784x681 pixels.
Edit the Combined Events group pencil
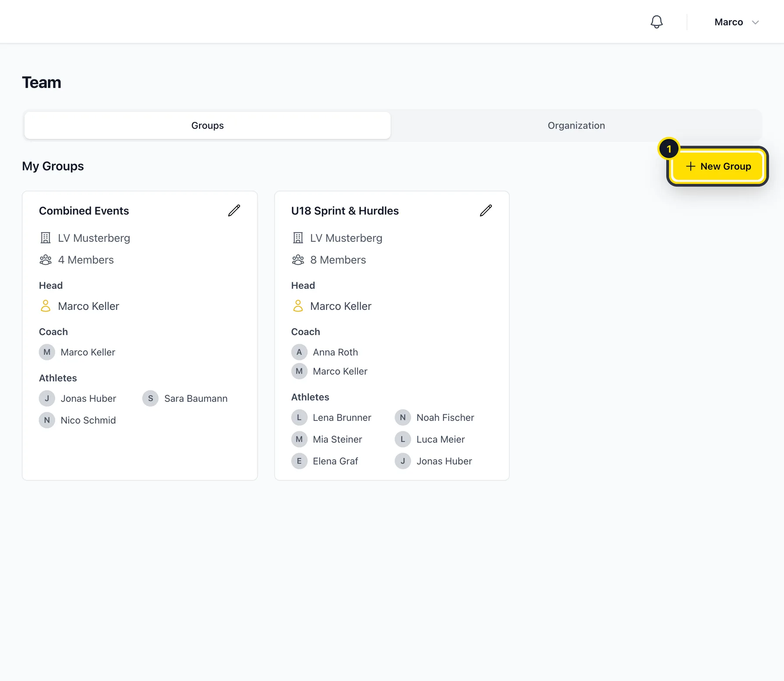coord(234,210)
